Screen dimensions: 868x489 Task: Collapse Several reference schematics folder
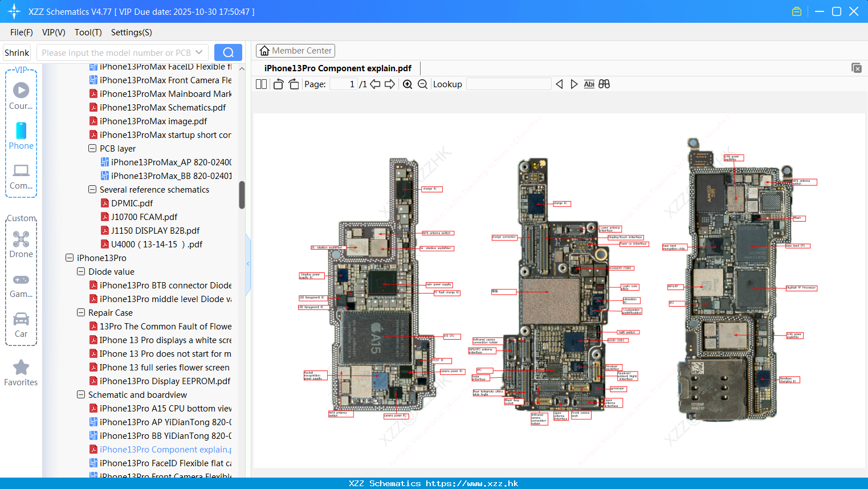[92, 189]
